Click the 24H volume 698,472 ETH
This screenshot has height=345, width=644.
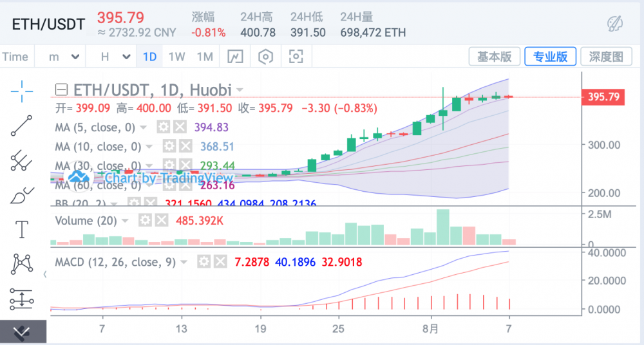click(x=373, y=32)
